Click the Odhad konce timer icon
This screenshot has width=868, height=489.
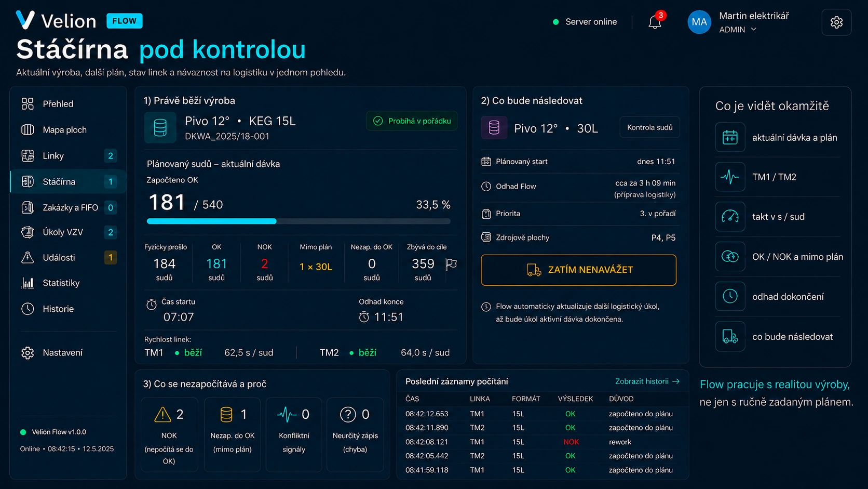click(364, 316)
